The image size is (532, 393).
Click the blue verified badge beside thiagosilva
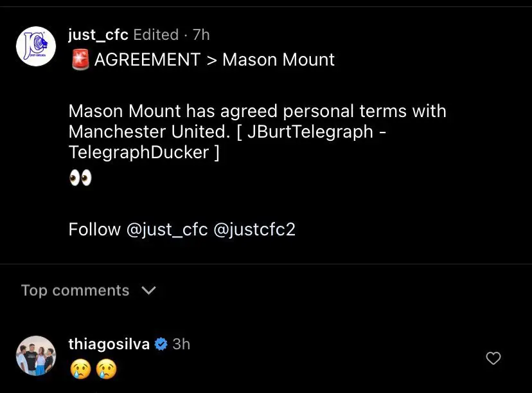point(161,344)
